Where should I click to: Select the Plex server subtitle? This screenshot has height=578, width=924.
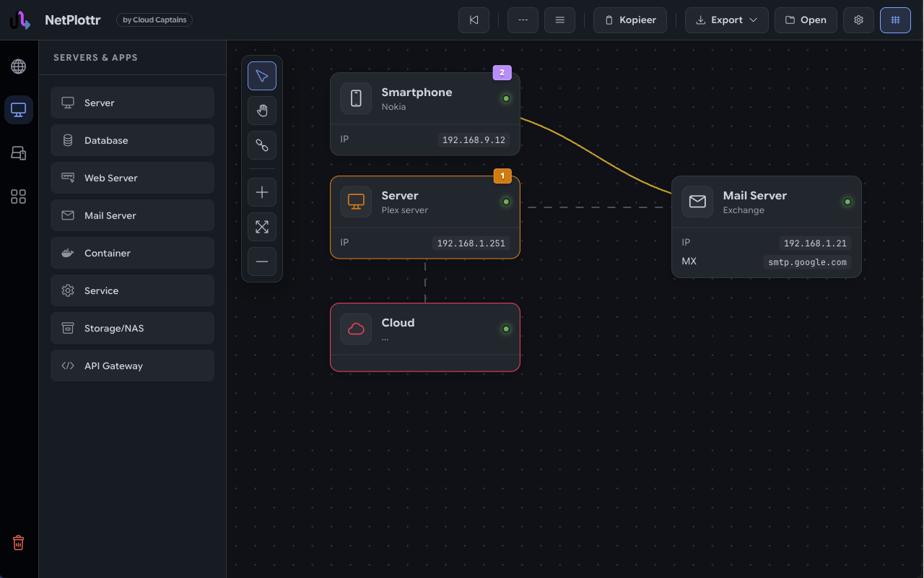pos(405,210)
